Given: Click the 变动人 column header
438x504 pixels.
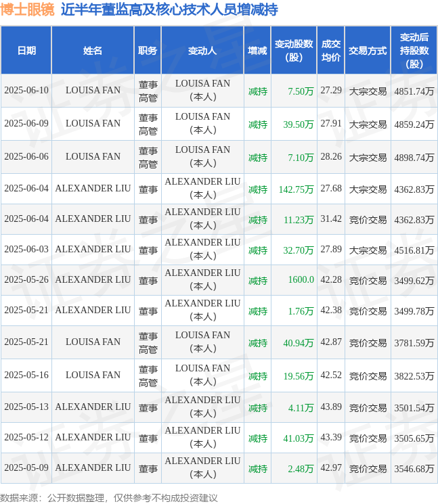Looking at the screenshot, I should pos(202,51).
